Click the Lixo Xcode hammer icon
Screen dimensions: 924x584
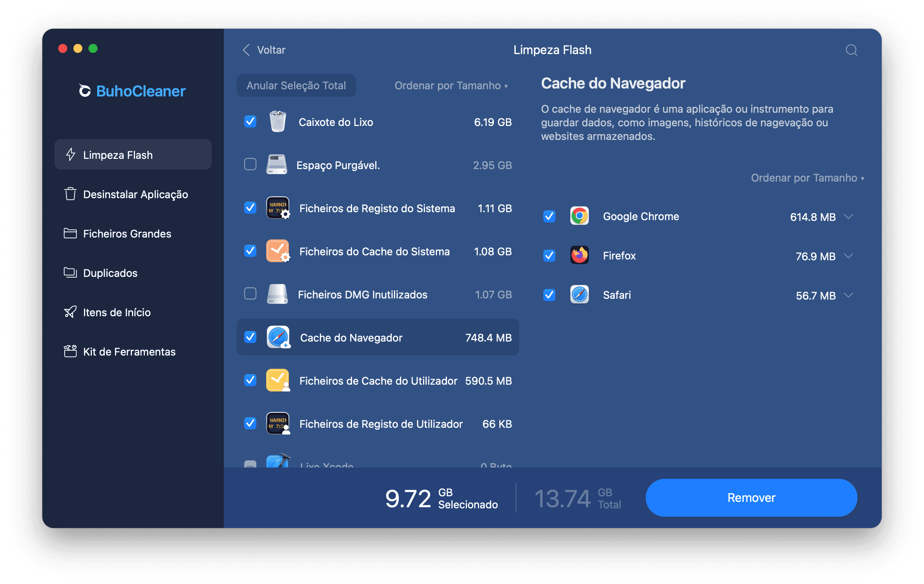(278, 461)
